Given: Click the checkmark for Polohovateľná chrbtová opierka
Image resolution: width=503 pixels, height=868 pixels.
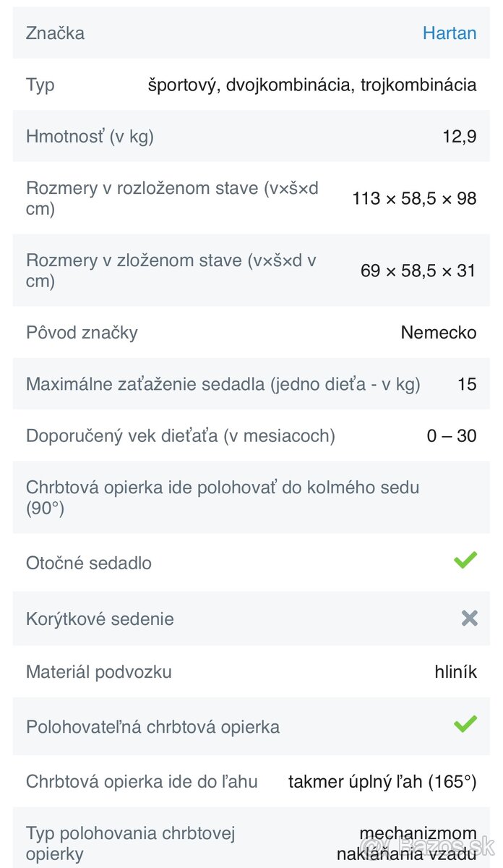Looking at the screenshot, I should point(465,723).
